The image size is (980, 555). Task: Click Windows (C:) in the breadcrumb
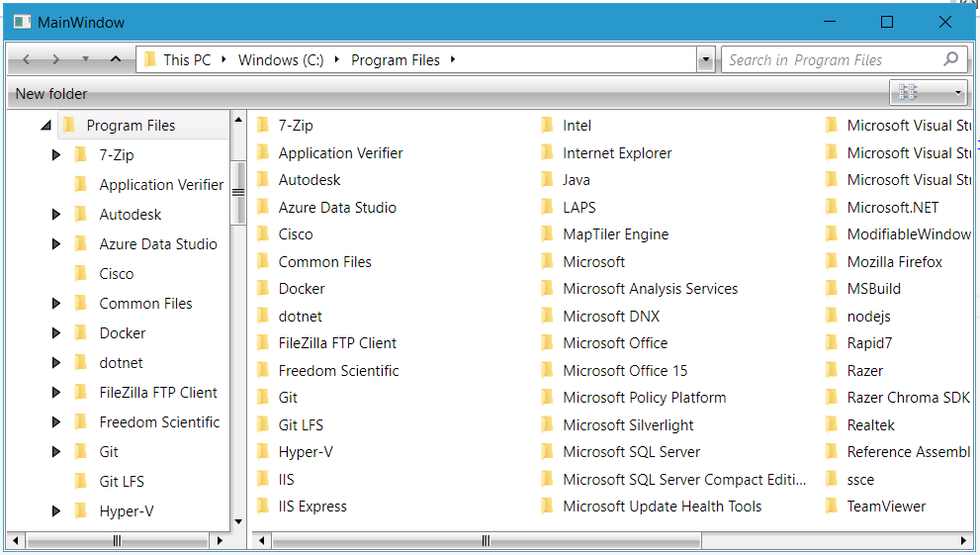click(x=281, y=60)
